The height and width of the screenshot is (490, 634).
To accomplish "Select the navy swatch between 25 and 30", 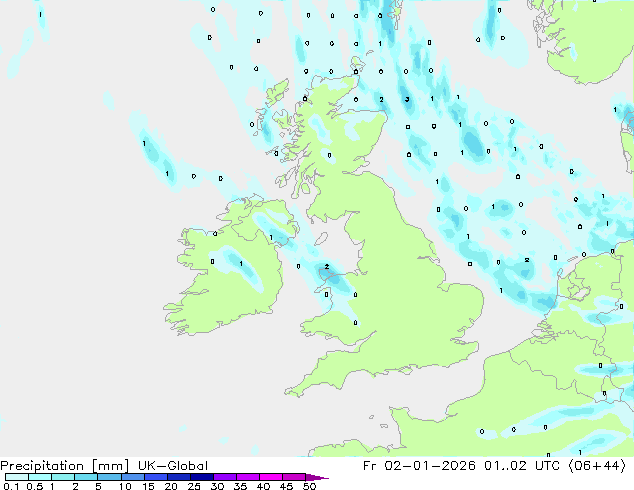I will (201, 477).
